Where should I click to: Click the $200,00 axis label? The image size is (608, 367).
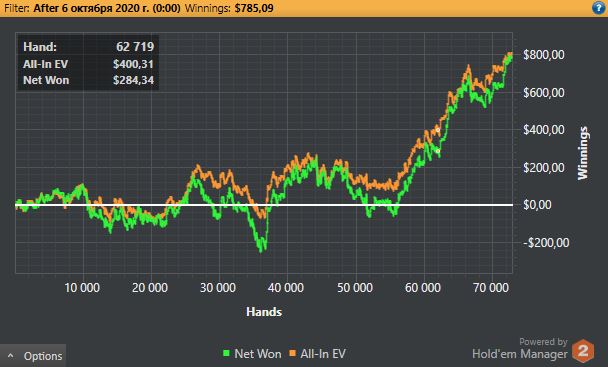coord(544,167)
